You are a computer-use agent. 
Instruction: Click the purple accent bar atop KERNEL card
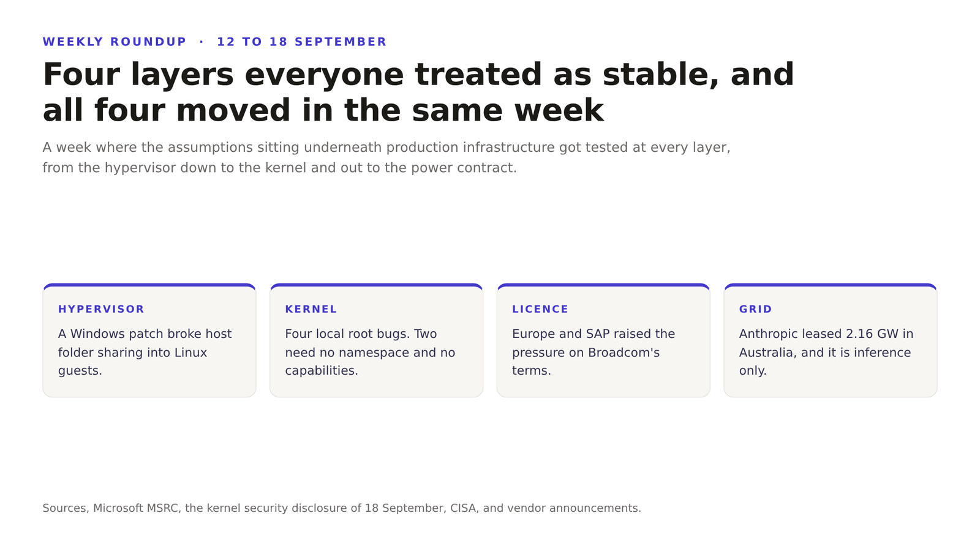coord(376,285)
